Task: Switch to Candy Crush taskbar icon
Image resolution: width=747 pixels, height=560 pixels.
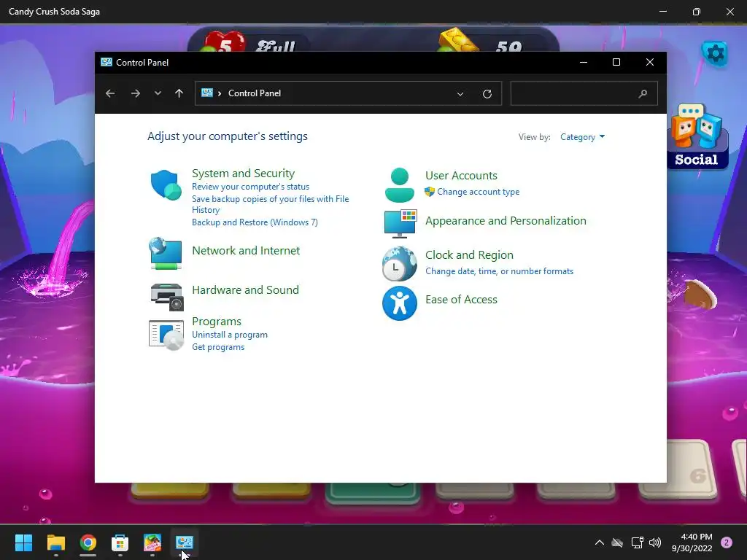Action: (x=152, y=542)
